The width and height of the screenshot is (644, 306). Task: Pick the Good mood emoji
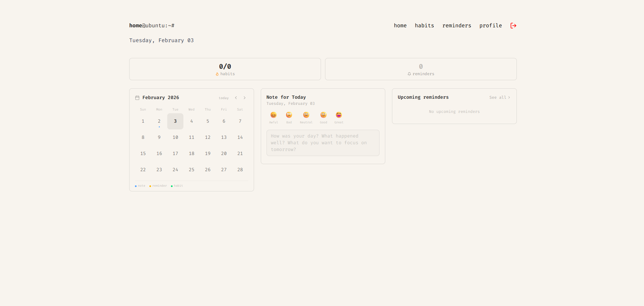[x=323, y=115]
